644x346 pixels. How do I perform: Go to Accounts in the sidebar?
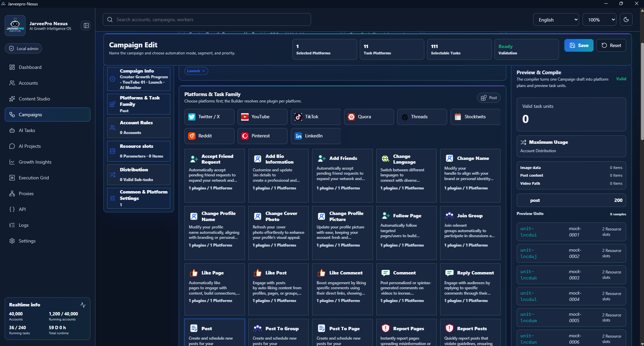point(47,83)
